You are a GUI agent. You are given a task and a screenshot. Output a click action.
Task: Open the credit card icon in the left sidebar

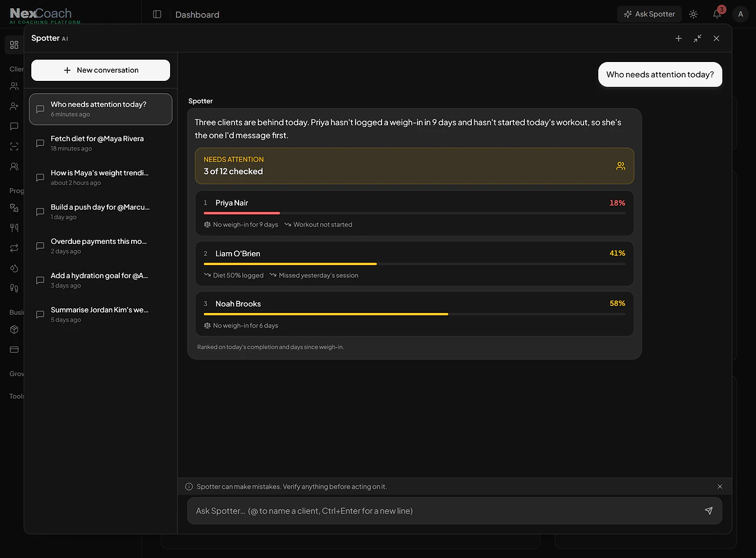tap(14, 350)
